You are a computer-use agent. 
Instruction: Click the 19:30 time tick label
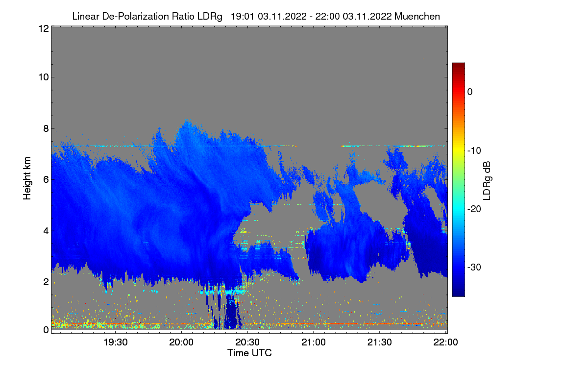pos(115,342)
